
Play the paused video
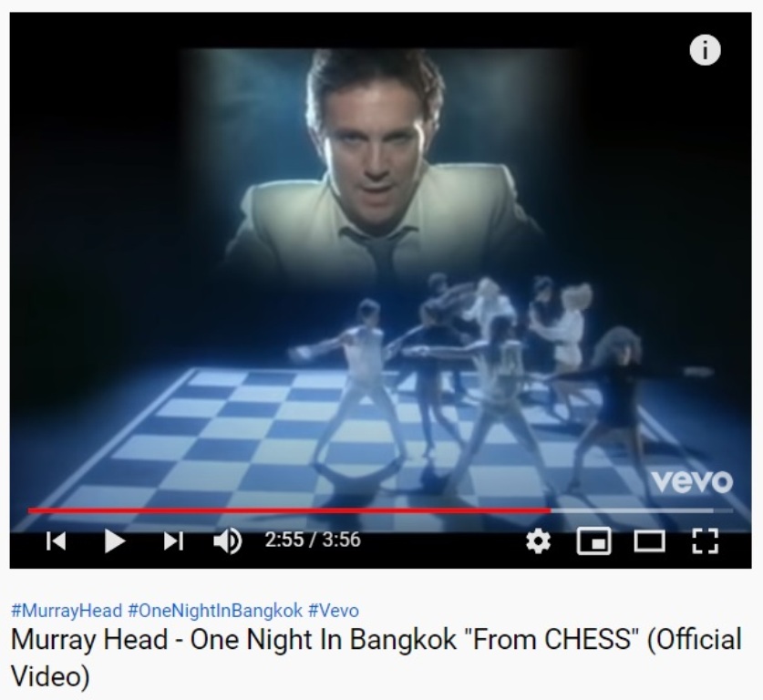click(x=115, y=540)
